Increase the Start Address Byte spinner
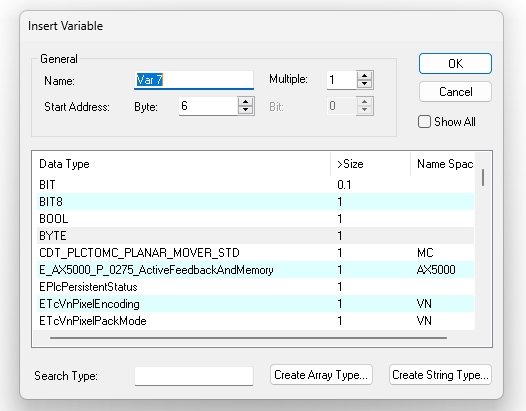 point(246,102)
